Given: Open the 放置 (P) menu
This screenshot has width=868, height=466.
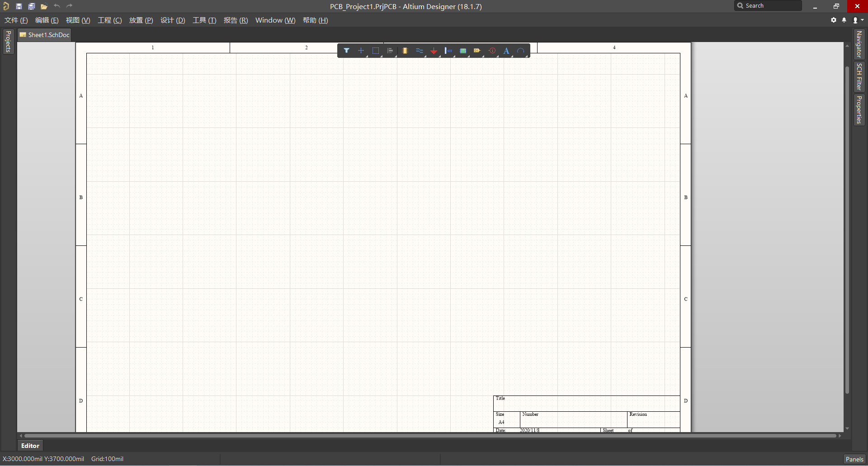Looking at the screenshot, I should (141, 20).
